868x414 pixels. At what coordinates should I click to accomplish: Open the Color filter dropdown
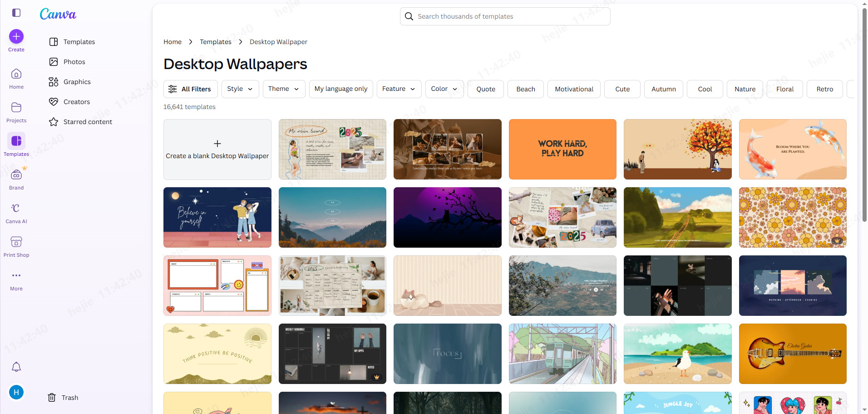(x=444, y=89)
